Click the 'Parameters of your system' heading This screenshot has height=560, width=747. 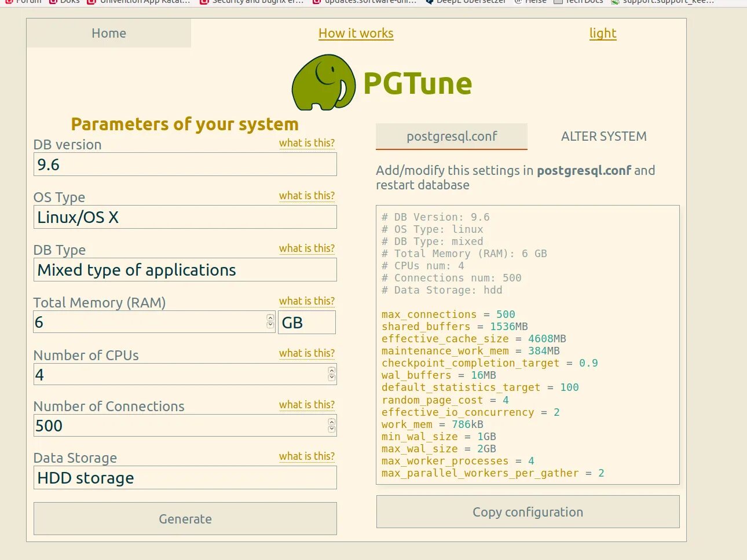(x=185, y=124)
